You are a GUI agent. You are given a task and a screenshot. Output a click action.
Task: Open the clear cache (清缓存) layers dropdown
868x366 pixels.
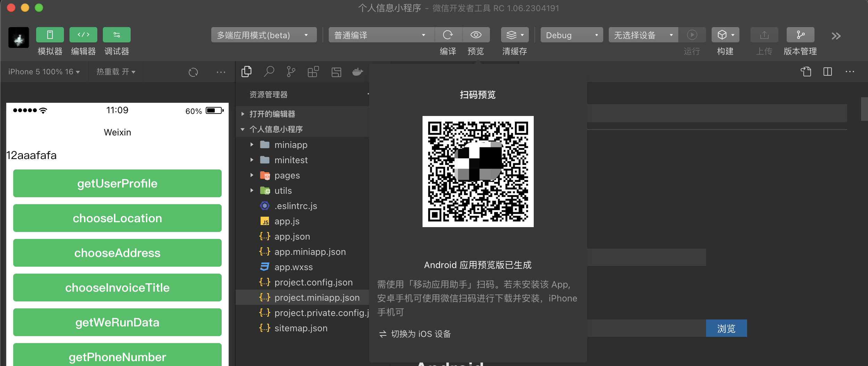pos(515,35)
